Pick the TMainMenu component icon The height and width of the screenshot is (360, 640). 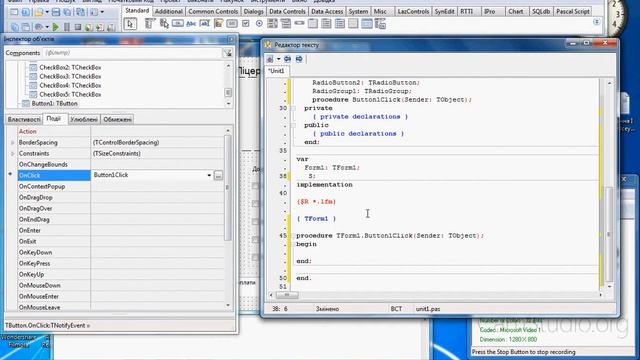point(150,24)
